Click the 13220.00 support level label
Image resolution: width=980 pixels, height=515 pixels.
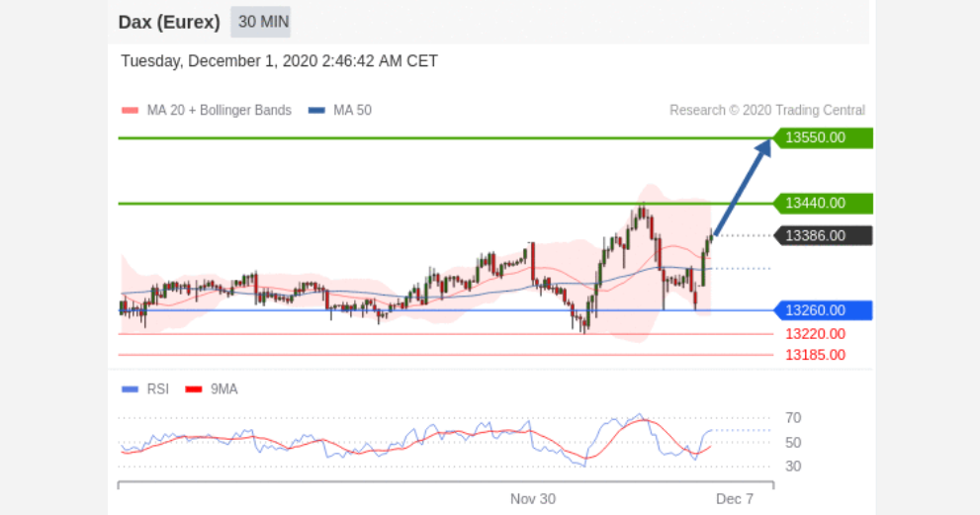(815, 334)
